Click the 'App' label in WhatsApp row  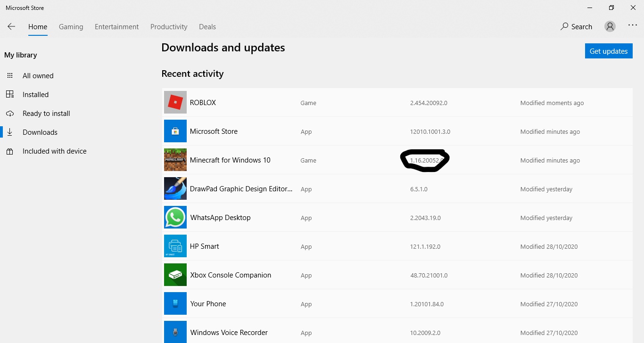tap(306, 218)
